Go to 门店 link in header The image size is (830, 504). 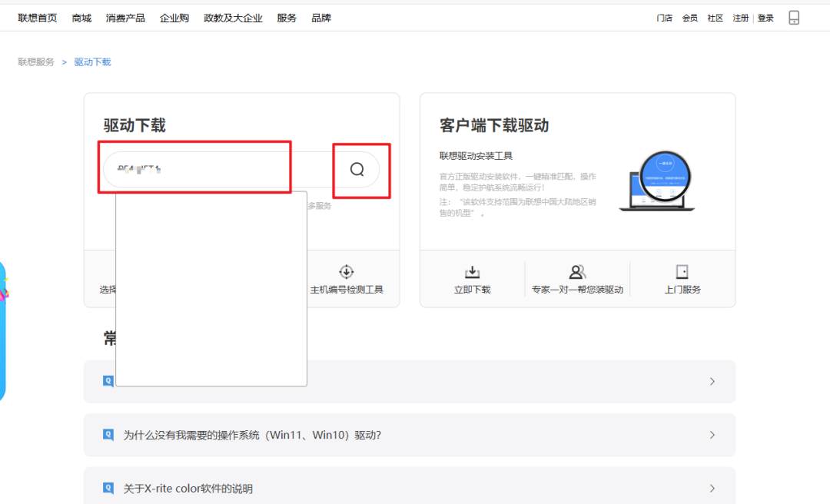[x=664, y=18]
